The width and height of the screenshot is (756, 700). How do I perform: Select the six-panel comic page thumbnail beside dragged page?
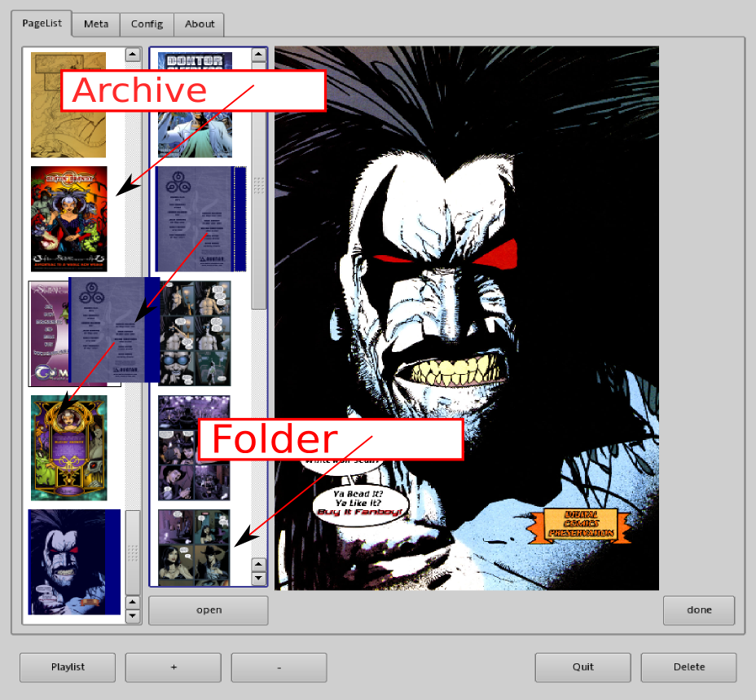pyautogui.click(x=196, y=334)
